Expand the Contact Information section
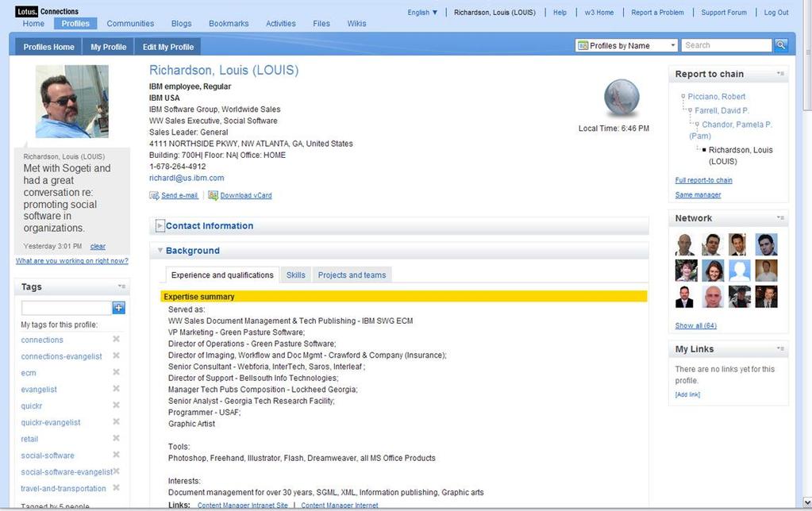 (160, 225)
